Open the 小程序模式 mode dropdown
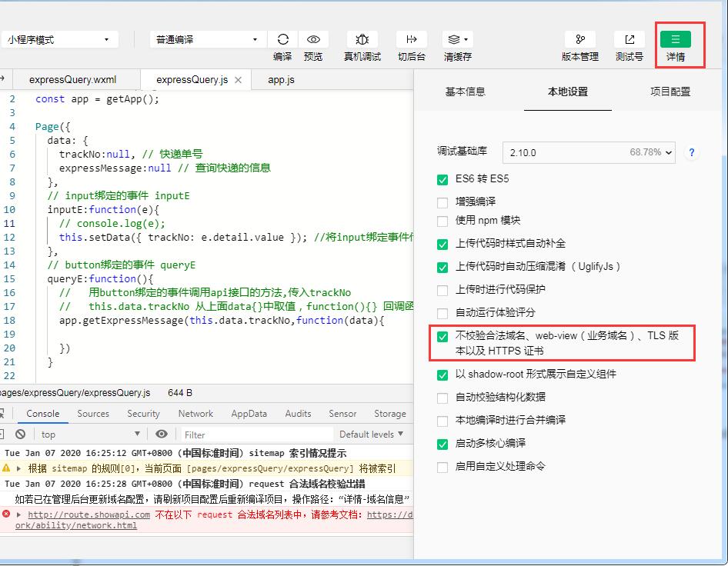This screenshot has width=728, height=566. [59, 39]
